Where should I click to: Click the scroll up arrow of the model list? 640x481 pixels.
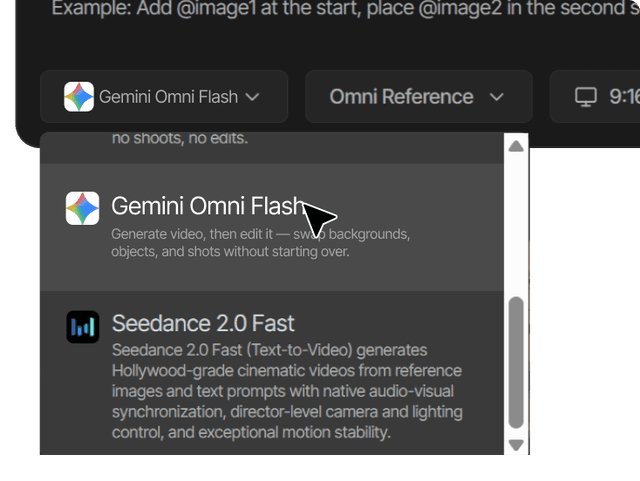516,146
